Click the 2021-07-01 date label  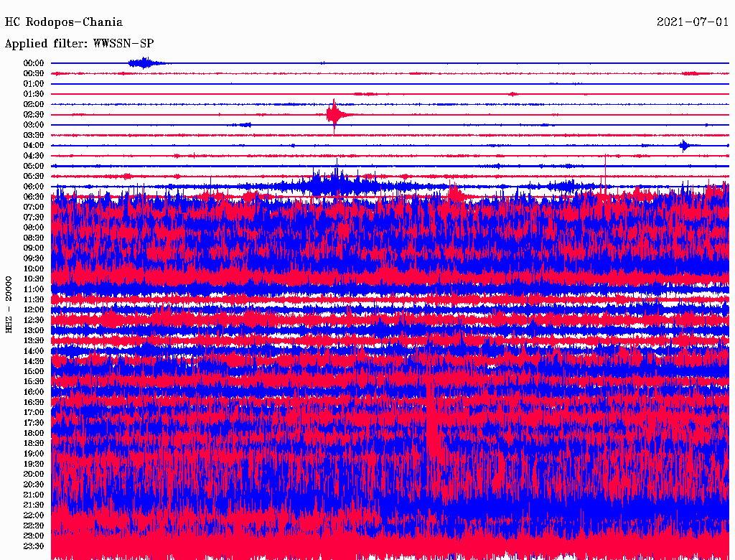tap(693, 22)
